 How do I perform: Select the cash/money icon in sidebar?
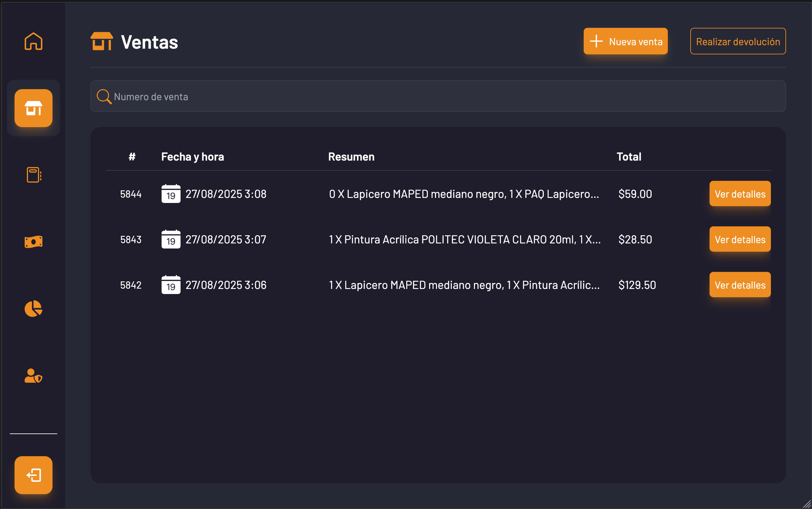point(33,241)
